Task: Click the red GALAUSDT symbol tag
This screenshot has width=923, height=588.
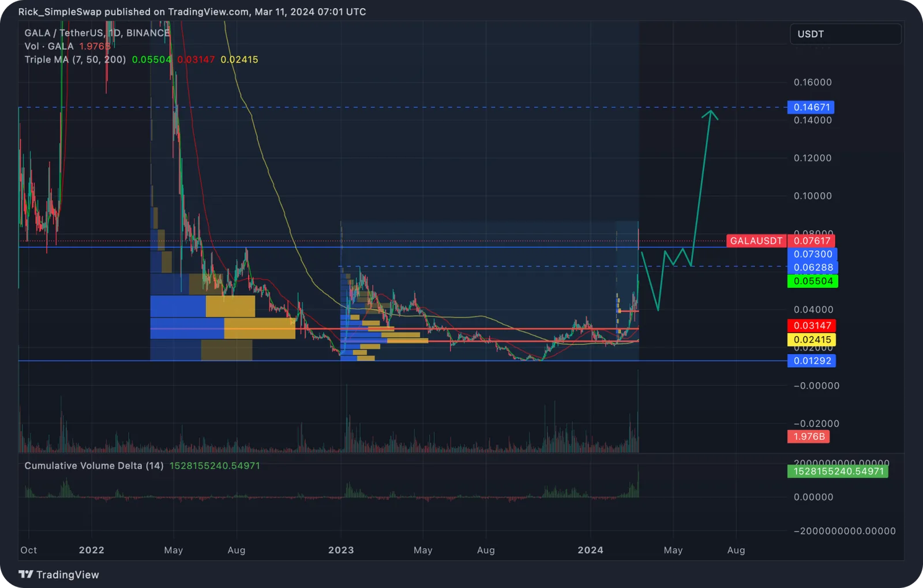Action: coord(756,241)
